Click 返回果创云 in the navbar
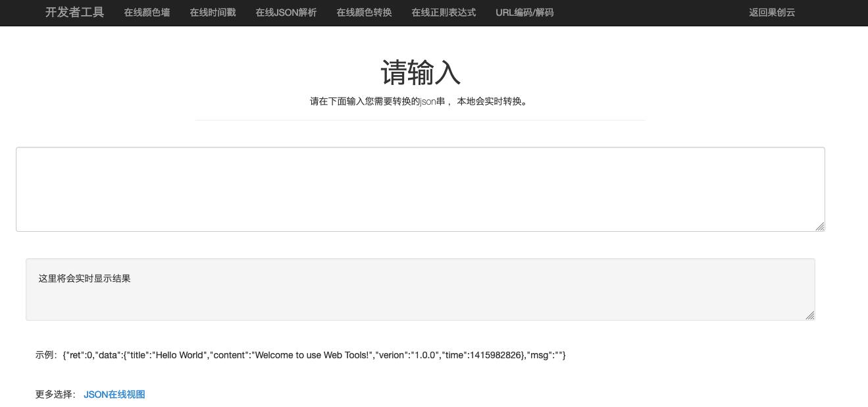The image size is (868, 407). [x=771, y=13]
